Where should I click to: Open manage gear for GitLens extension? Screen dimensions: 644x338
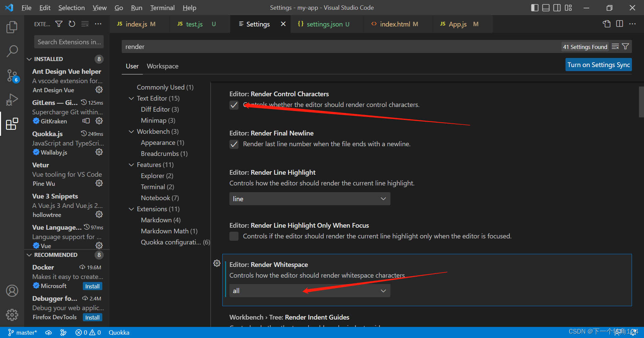click(99, 121)
